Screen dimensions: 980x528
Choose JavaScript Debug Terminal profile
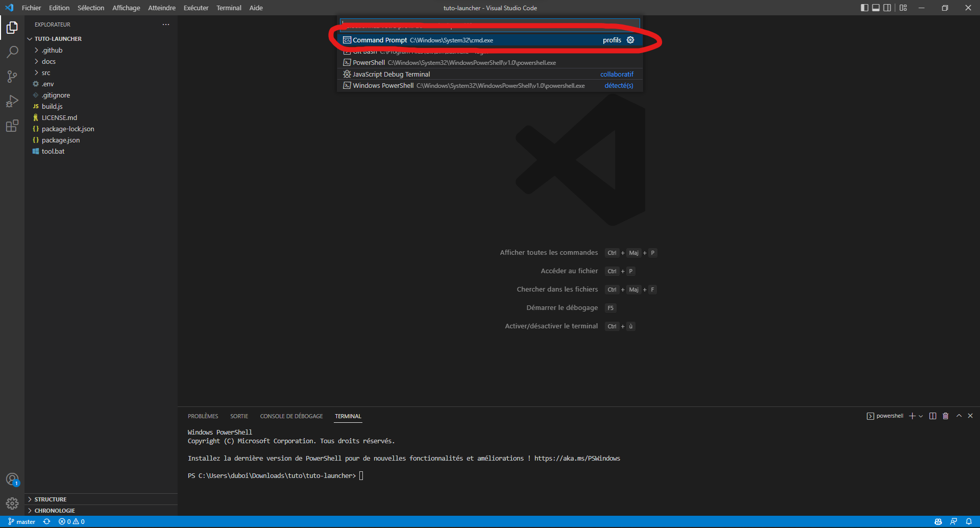pos(490,74)
